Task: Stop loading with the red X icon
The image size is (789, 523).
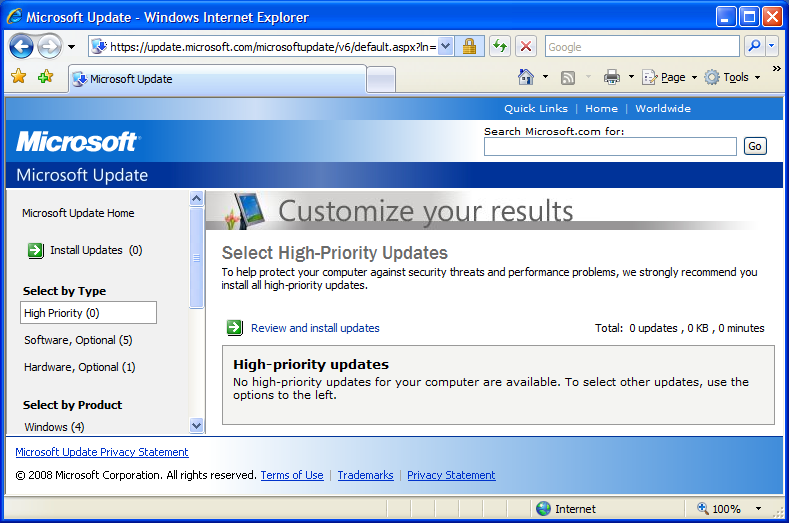Action: coord(526,47)
